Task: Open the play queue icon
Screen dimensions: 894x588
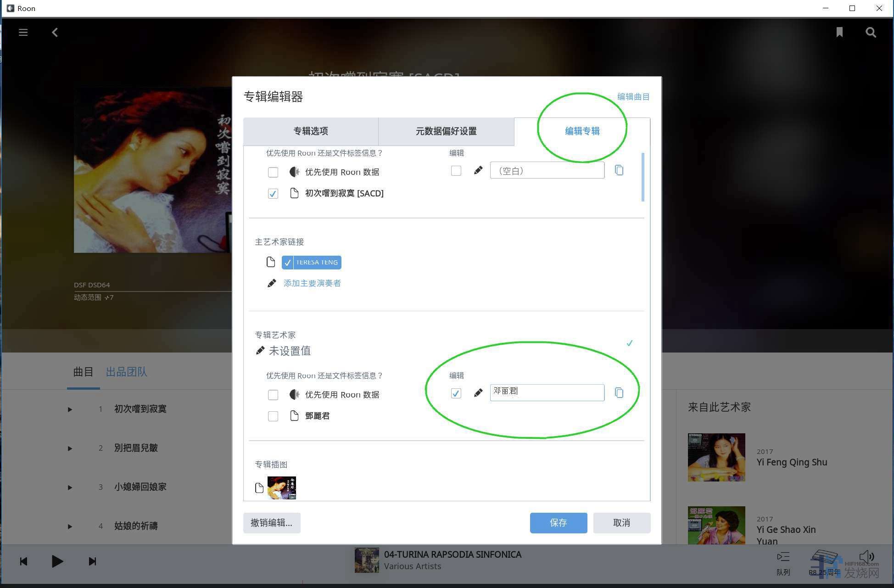Action: (783, 557)
